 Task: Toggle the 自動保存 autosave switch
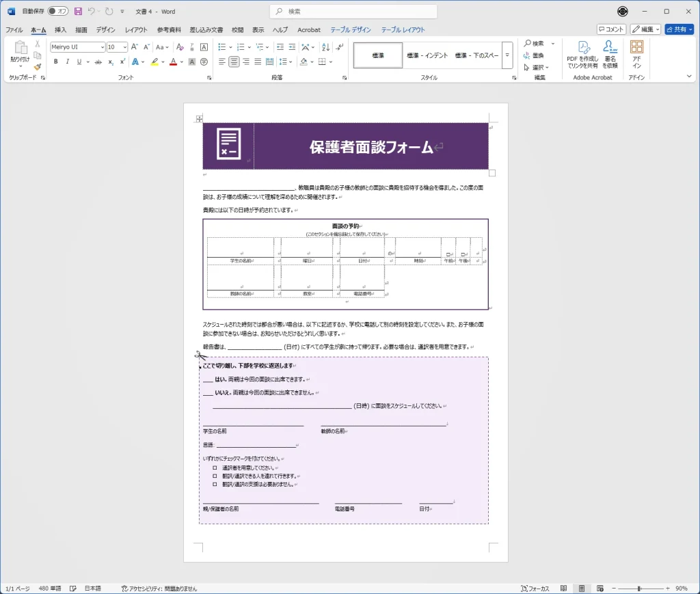58,12
